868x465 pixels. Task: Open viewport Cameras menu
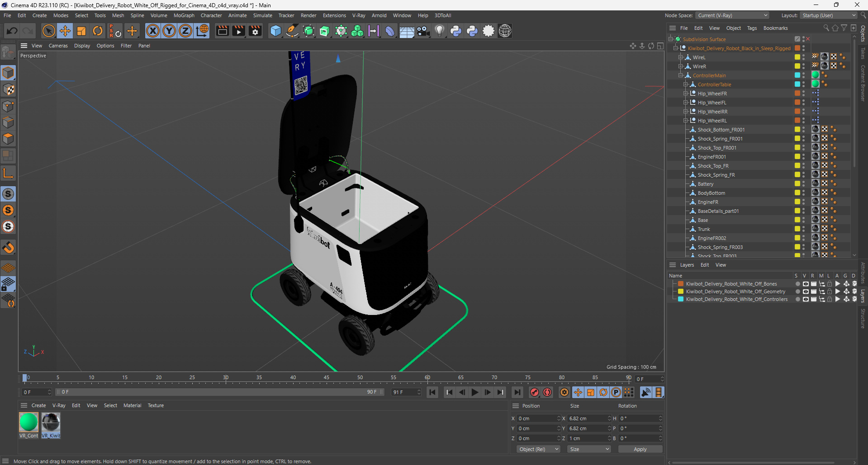coord(58,46)
